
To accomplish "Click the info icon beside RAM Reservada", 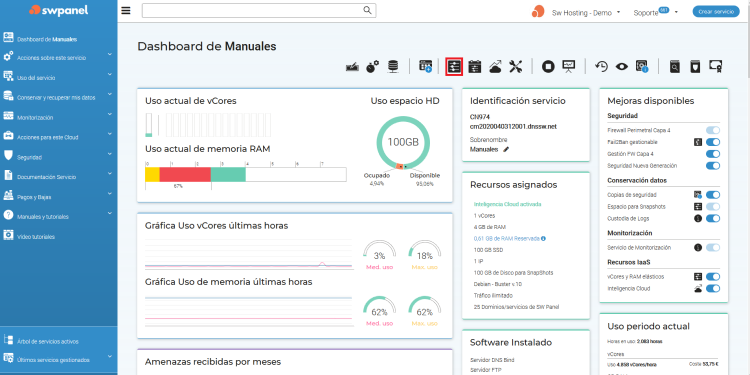I will [543, 238].
